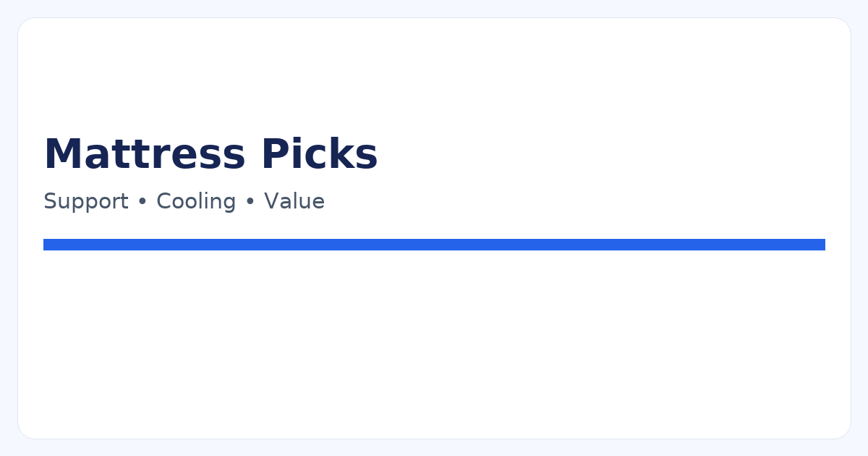Click the capital V in Value

point(271,201)
